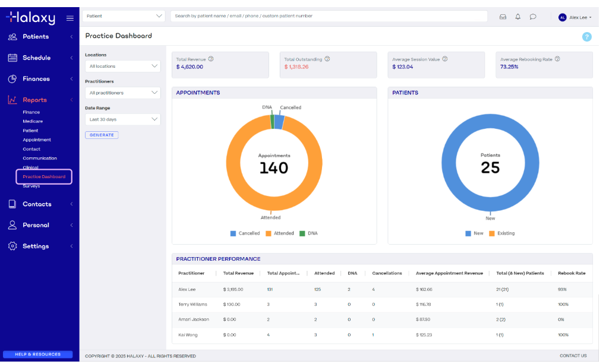Toggle the Cancelled legend in Appointments chart
Viewport: 603px width, 364px height.
pos(245,233)
